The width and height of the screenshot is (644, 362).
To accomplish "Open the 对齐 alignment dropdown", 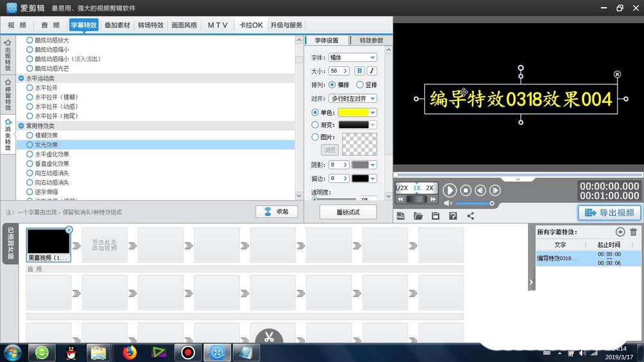I will point(352,99).
